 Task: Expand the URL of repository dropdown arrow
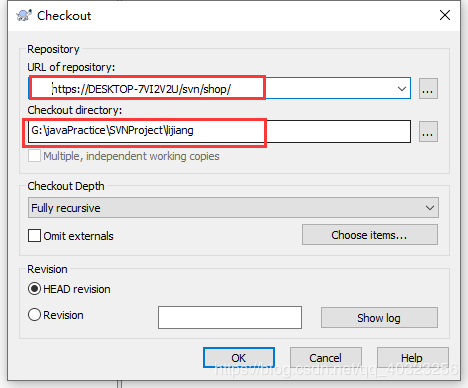click(402, 89)
